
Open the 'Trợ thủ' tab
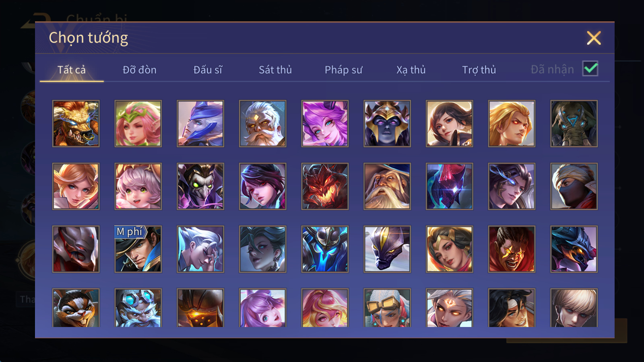coord(479,70)
